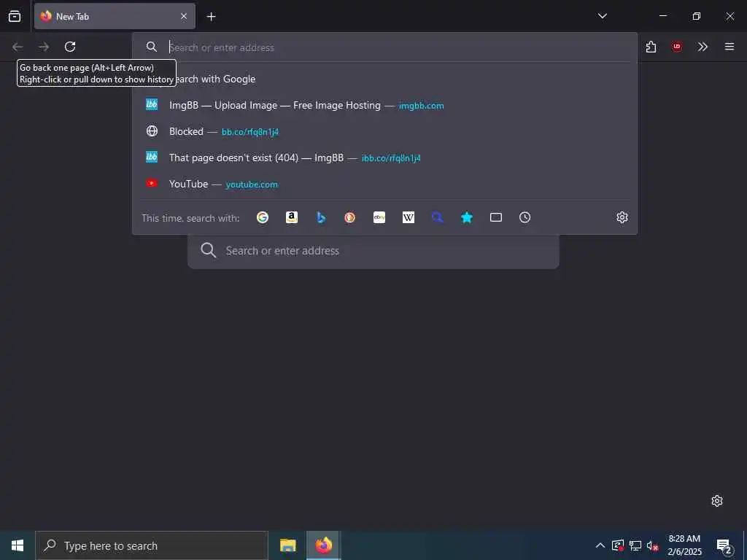
Task: Show hidden system tray icons
Action: coord(600,545)
